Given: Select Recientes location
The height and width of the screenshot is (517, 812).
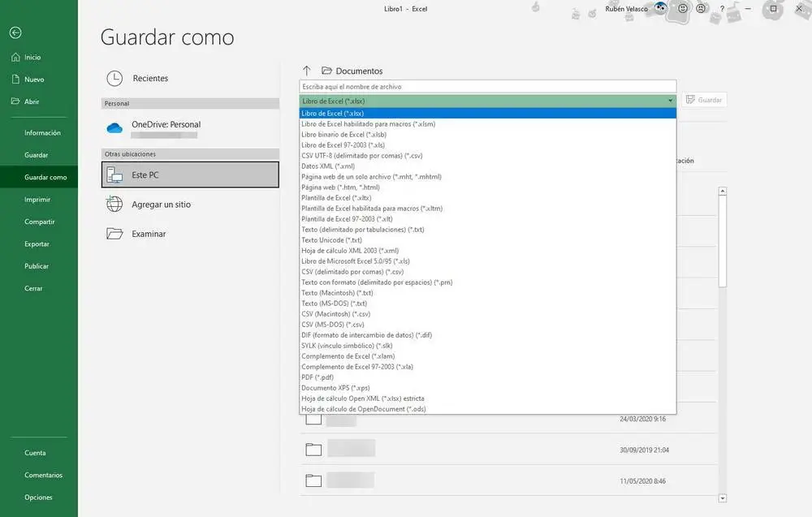Looking at the screenshot, I should (x=190, y=79).
